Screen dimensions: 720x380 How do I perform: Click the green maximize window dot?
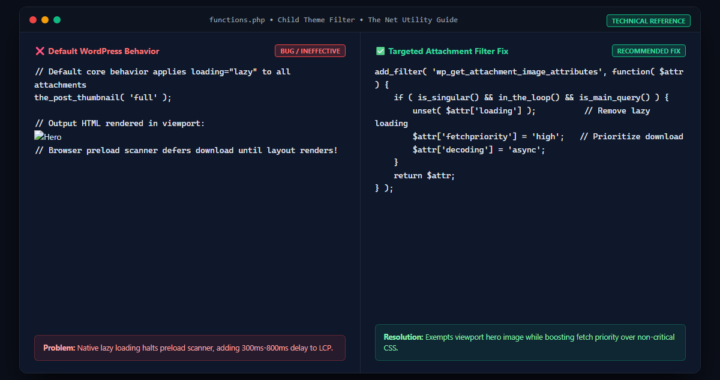57,20
